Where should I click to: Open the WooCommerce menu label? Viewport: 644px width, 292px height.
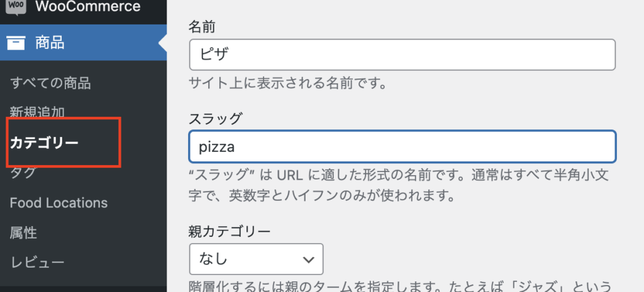click(88, 7)
